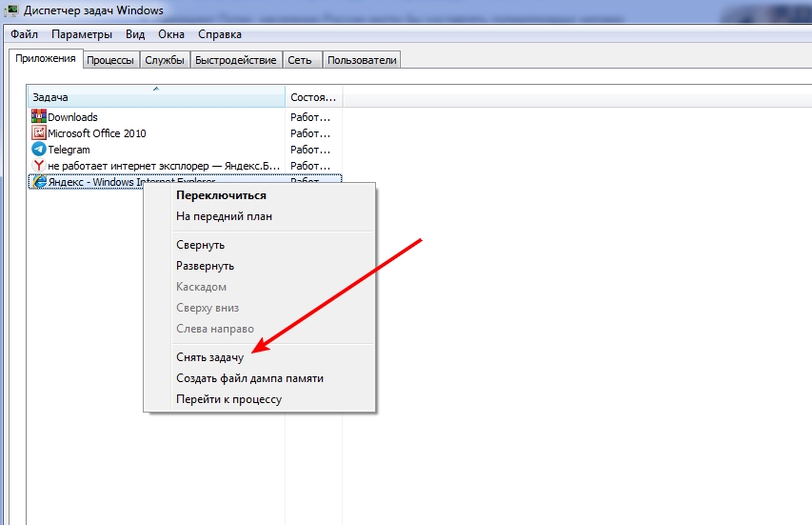Select the Яндекс - Windows Internet Explorer task
Screen dimensions: 812x525
185,179
